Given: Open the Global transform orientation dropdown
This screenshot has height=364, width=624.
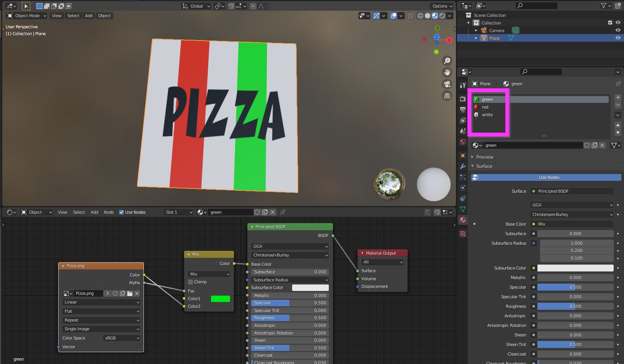Looking at the screenshot, I should [x=196, y=6].
